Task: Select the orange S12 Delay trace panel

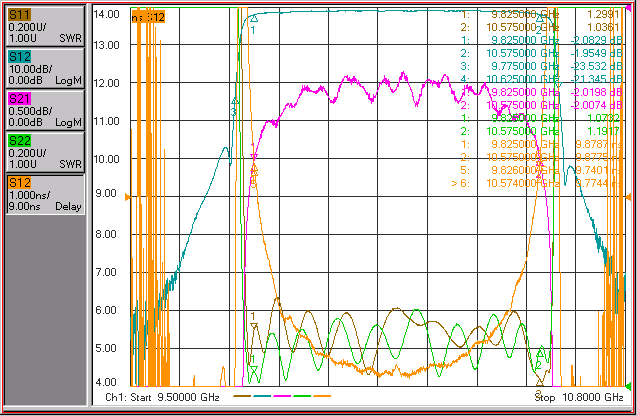Action: pos(45,194)
